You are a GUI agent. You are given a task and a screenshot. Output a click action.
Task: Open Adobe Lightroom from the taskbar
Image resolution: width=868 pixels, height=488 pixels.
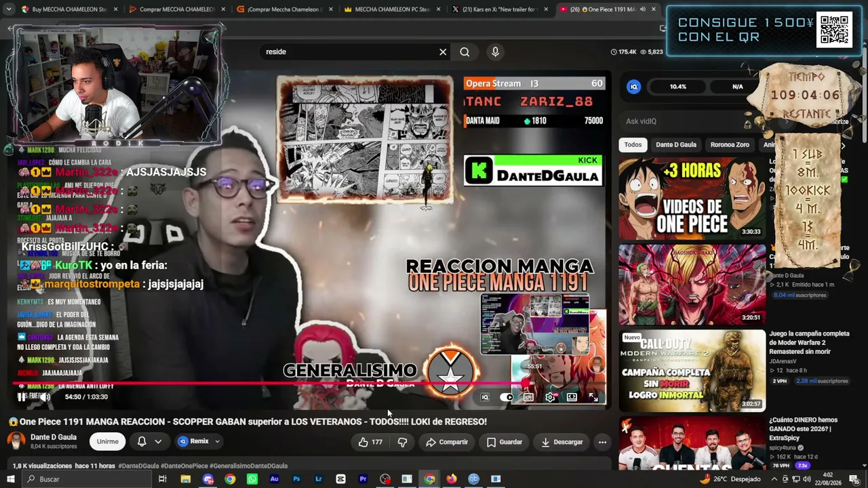(x=318, y=479)
